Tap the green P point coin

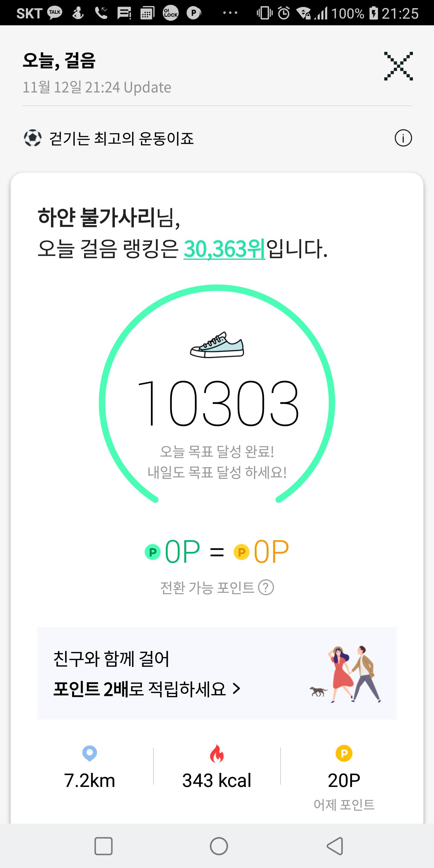[153, 552]
